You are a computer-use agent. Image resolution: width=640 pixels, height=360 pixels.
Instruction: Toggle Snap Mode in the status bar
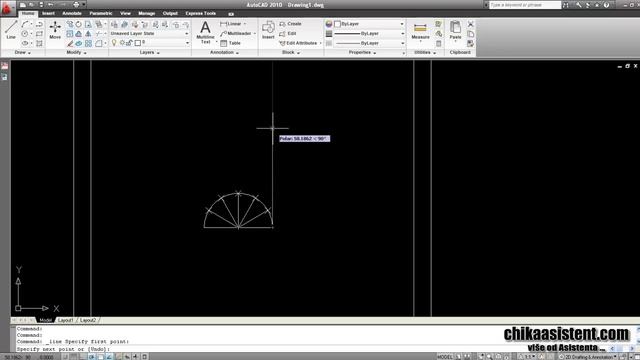(x=65, y=357)
